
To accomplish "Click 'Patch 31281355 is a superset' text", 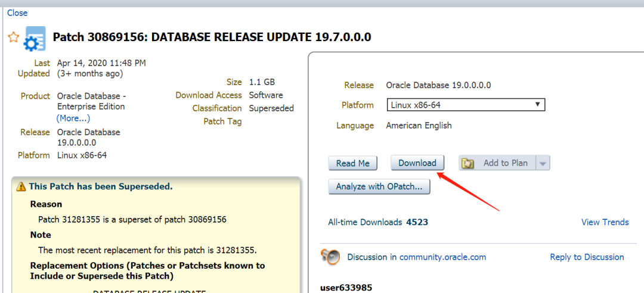I will coord(132,219).
